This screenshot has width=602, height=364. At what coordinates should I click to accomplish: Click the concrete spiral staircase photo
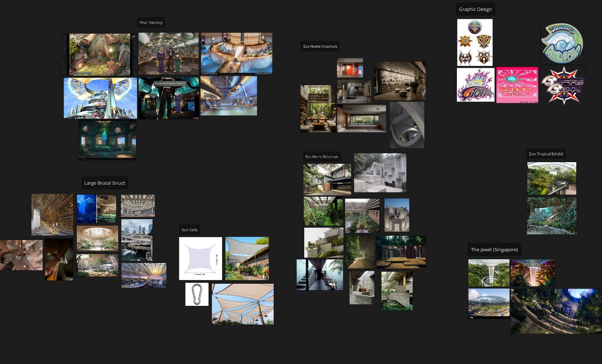[407, 125]
